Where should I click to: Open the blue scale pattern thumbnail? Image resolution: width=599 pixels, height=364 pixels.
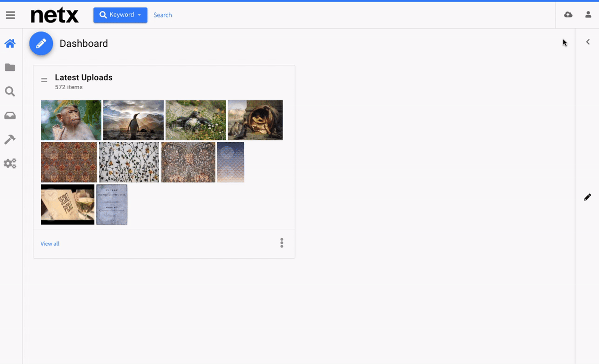click(x=231, y=162)
